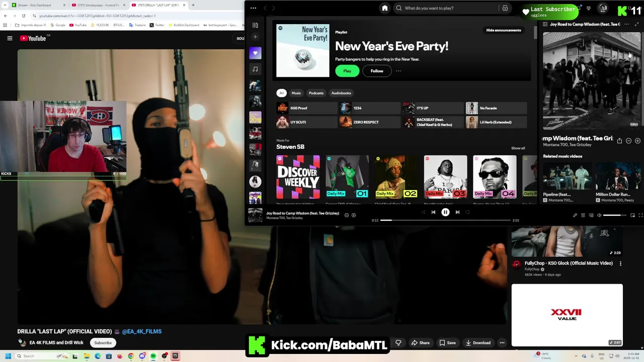Show all Made For Steven SB items

518,148
